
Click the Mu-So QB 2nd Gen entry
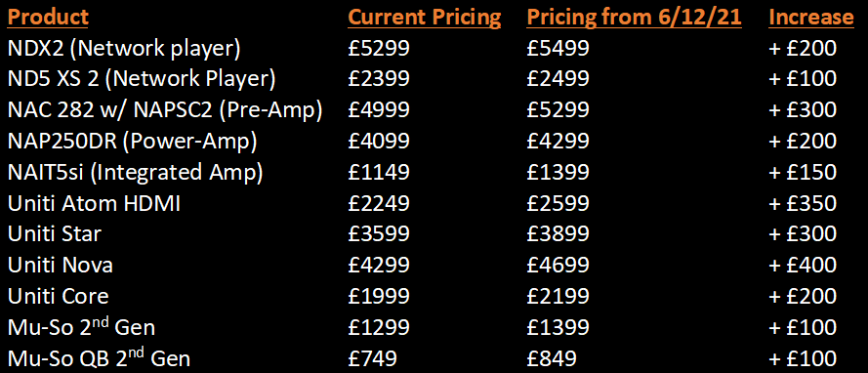tap(99, 359)
